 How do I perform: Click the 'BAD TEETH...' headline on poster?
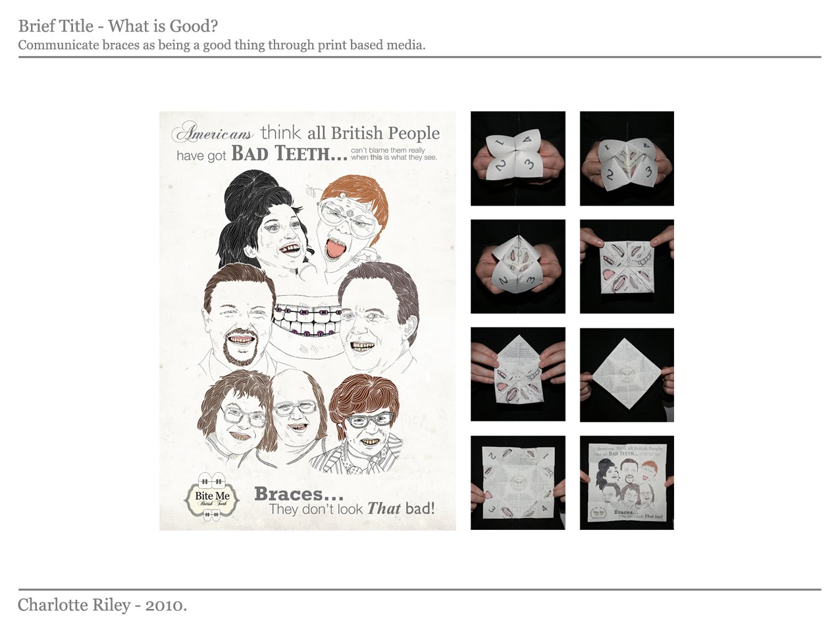pyautogui.click(x=289, y=153)
